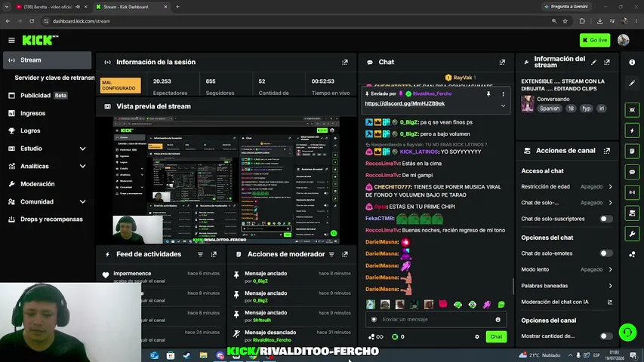644x362 pixels.
Task: Pop out the Acciones de moderador panel
Action: [344, 254]
